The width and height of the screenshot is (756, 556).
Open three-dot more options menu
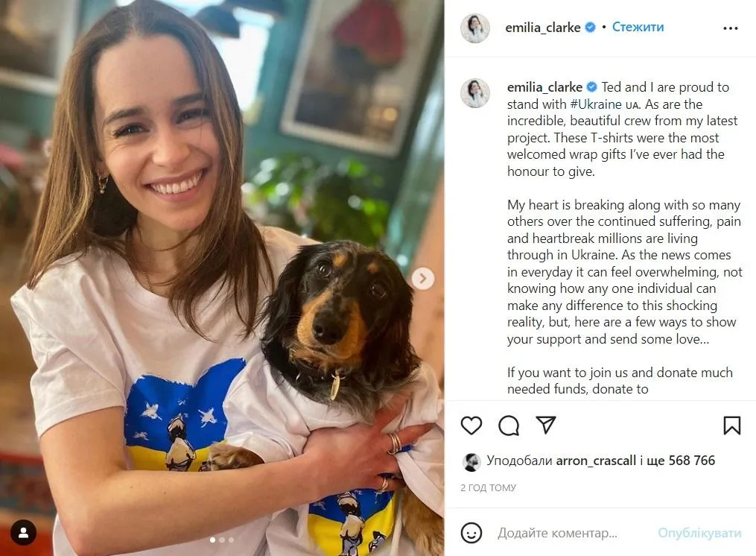tap(731, 28)
